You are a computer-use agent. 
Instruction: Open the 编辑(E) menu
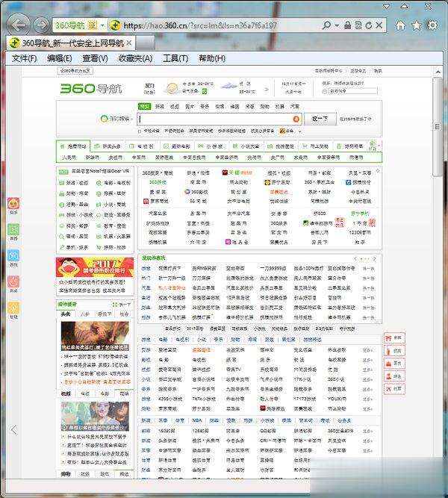[x=60, y=58]
